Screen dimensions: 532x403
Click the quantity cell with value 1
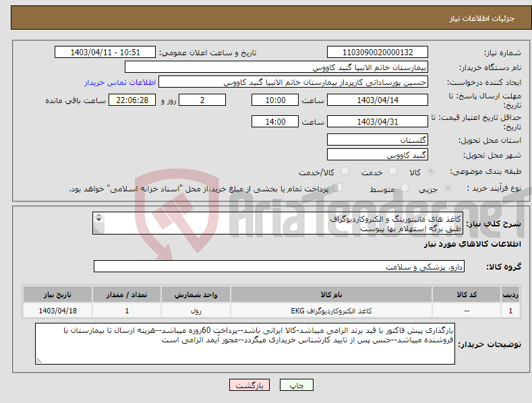[x=127, y=311]
